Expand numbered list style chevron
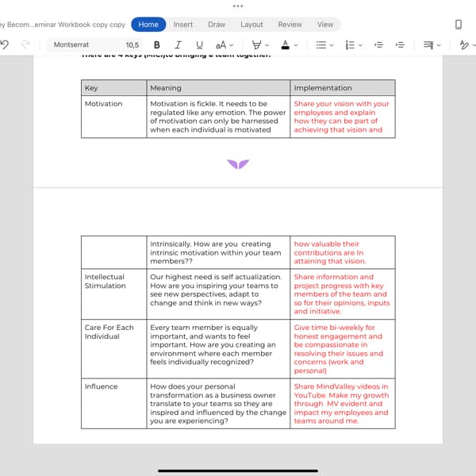This screenshot has height=476, width=476. 360,45
